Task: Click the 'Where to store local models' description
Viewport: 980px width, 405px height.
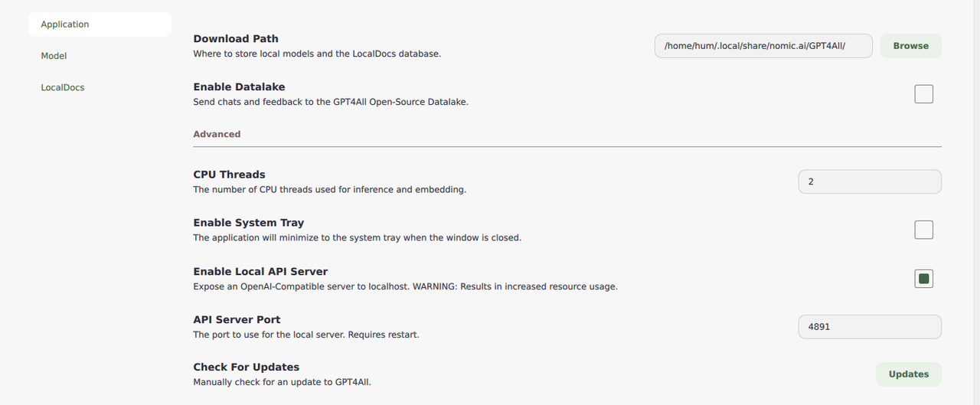Action: pyautogui.click(x=317, y=54)
